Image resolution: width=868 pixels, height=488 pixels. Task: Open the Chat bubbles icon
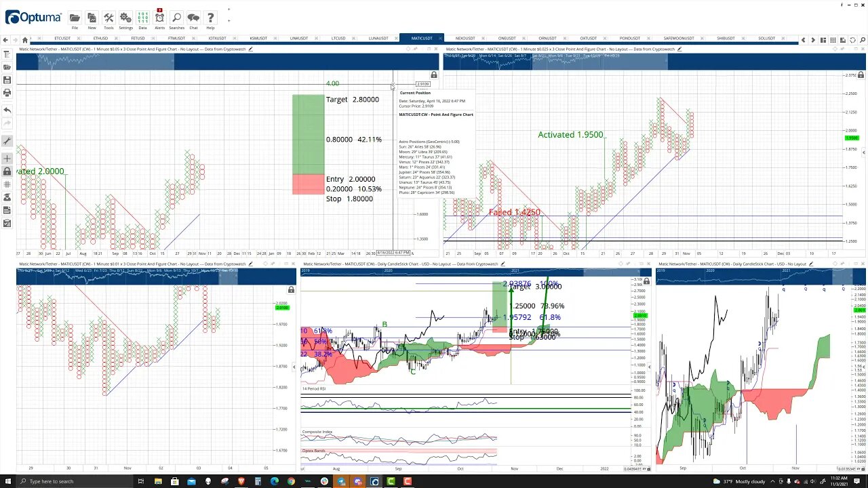pos(193,18)
